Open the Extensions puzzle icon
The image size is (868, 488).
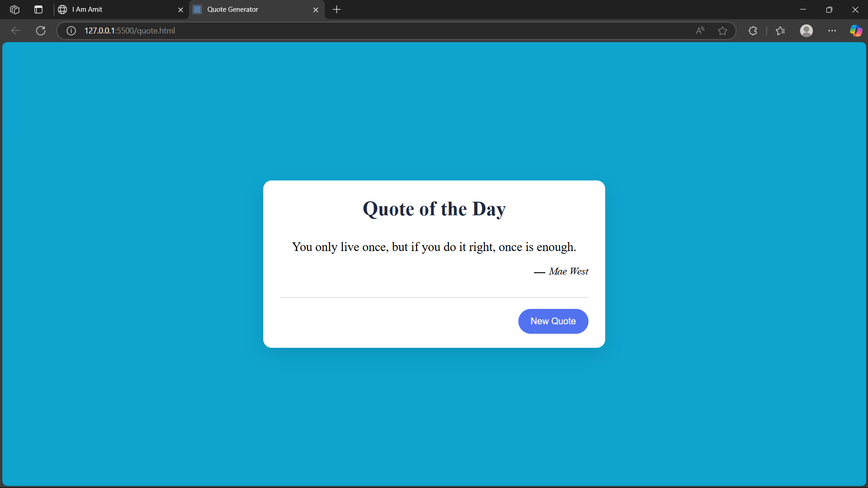(x=753, y=31)
